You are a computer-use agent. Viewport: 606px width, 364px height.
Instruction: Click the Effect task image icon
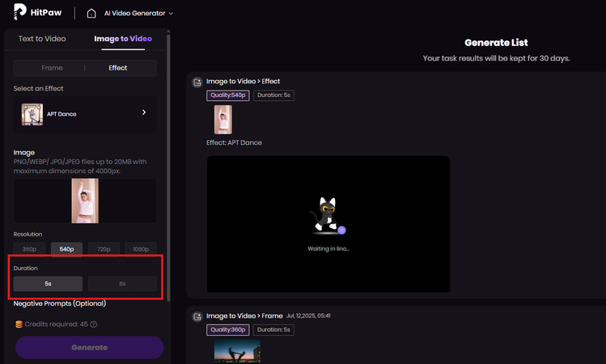coord(197,82)
